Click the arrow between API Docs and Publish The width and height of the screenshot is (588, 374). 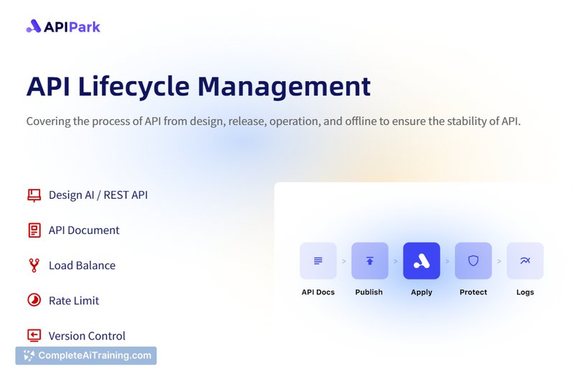coord(343,261)
